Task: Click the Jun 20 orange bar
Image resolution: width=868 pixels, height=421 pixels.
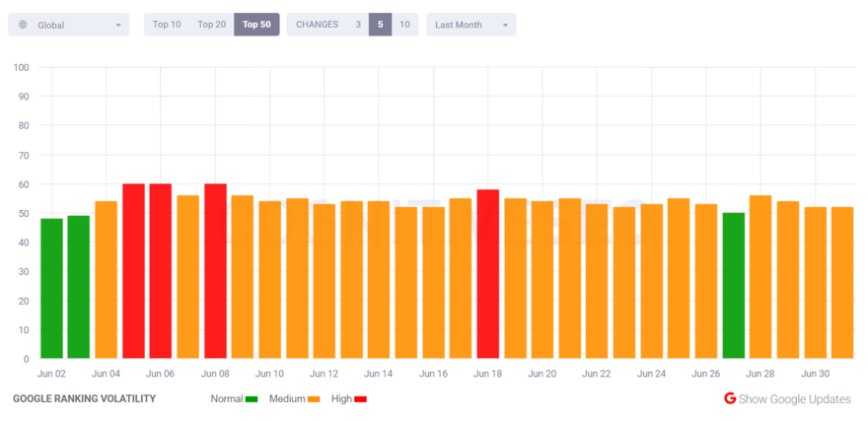Action: [x=542, y=280]
